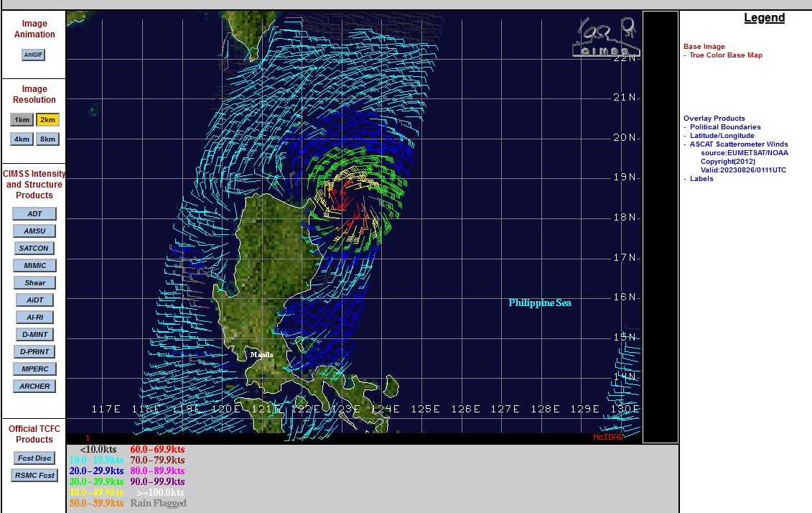Open the AMSU product
This screenshot has height=513, width=812.
click(34, 231)
